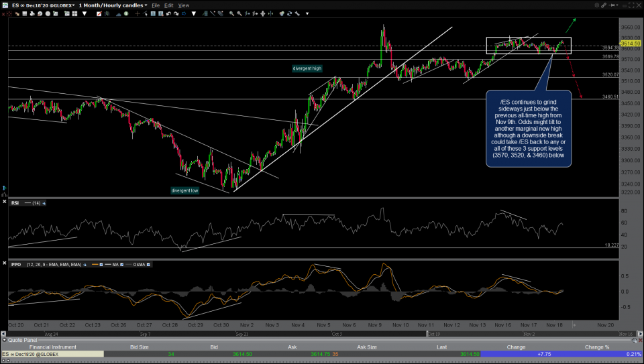Click the printer icon in the toolbar

coord(32,13)
